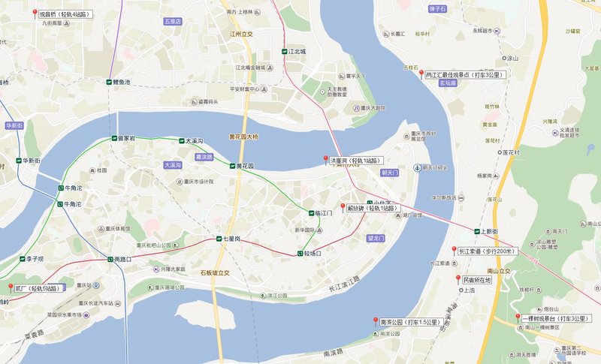
Task: Select the 上新街 metro station icon
Action: [477, 231]
